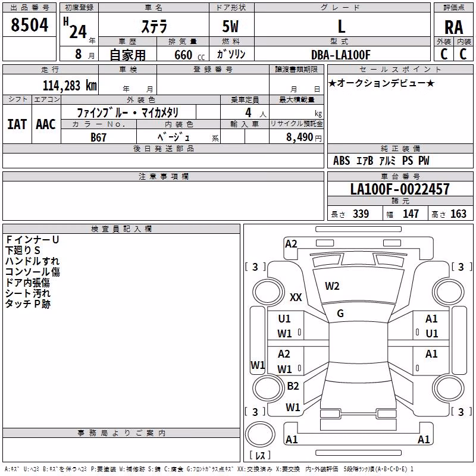Select the 登録番号 header label
Screen dimensions: 476x476
213,69
